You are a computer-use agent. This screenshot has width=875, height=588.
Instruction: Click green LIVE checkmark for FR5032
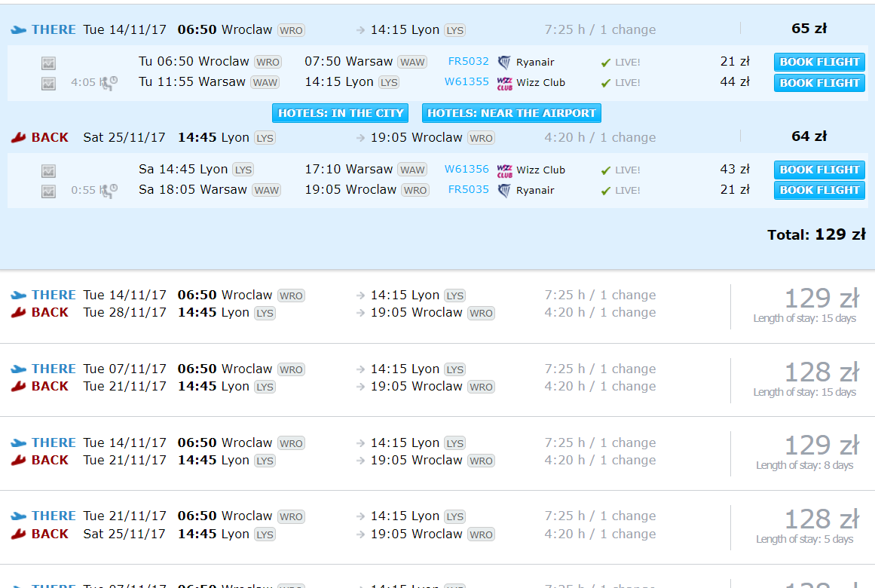coord(605,63)
